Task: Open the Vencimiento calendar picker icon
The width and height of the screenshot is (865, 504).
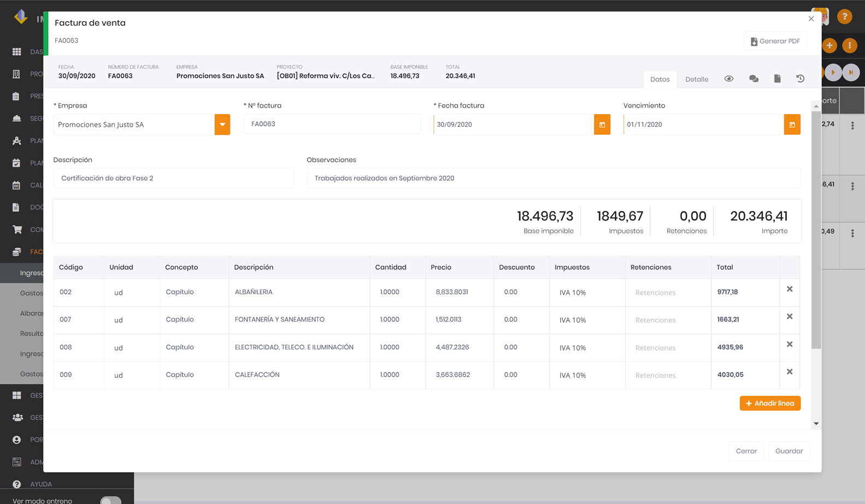Action: (792, 124)
